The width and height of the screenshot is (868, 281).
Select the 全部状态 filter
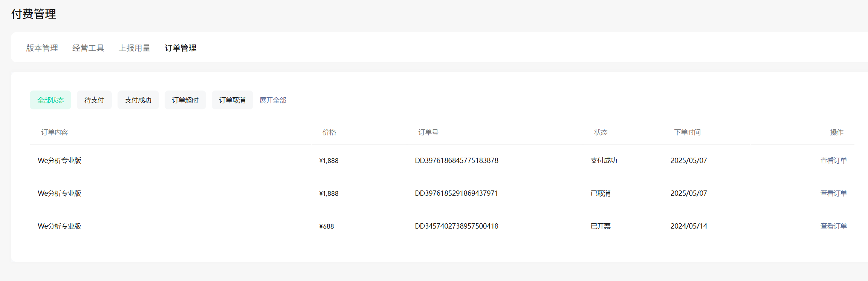[50, 100]
